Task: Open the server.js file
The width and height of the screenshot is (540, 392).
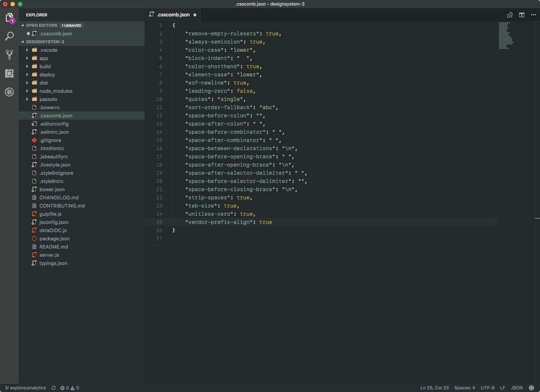Action: 82,255
